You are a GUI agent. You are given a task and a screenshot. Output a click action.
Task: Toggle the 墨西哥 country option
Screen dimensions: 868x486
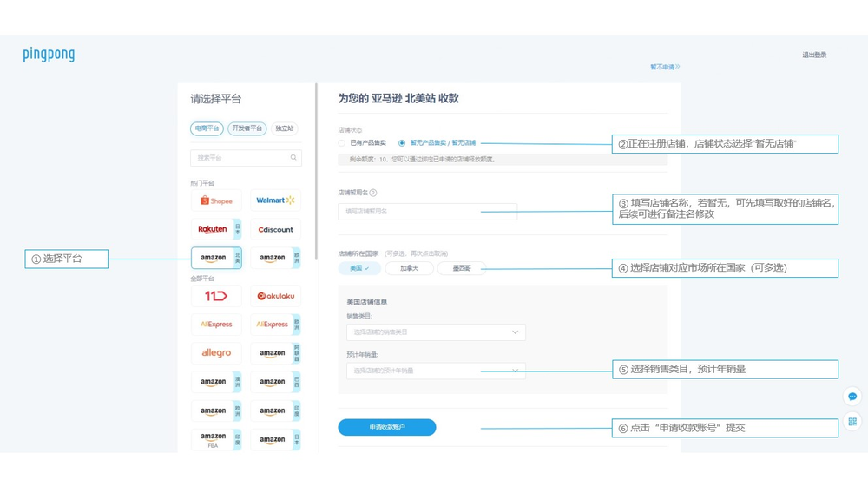click(462, 269)
